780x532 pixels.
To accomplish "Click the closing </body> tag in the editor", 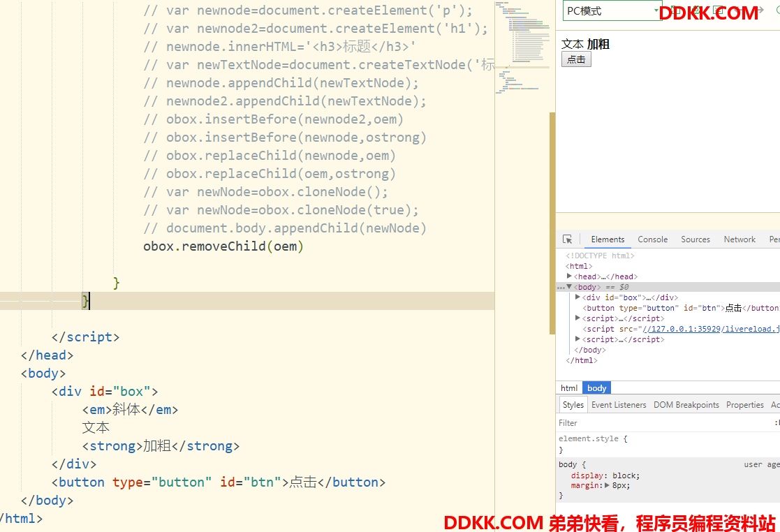I will pyautogui.click(x=47, y=500).
